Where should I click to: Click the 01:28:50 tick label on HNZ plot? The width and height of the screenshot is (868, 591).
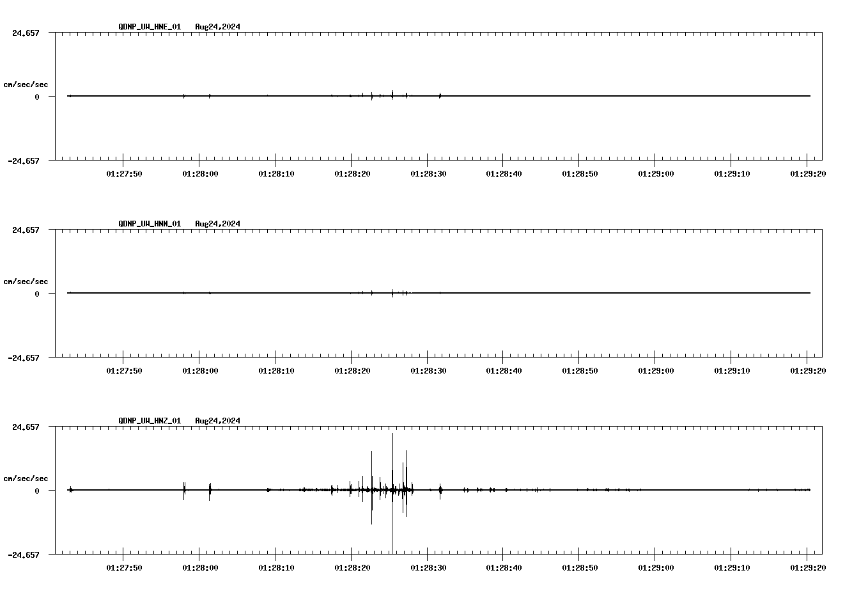click(x=579, y=568)
